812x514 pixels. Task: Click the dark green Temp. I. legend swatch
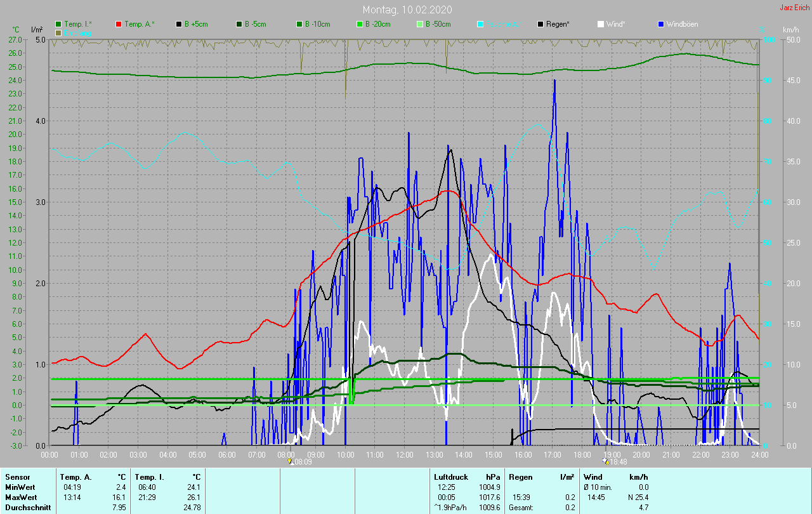(x=58, y=24)
